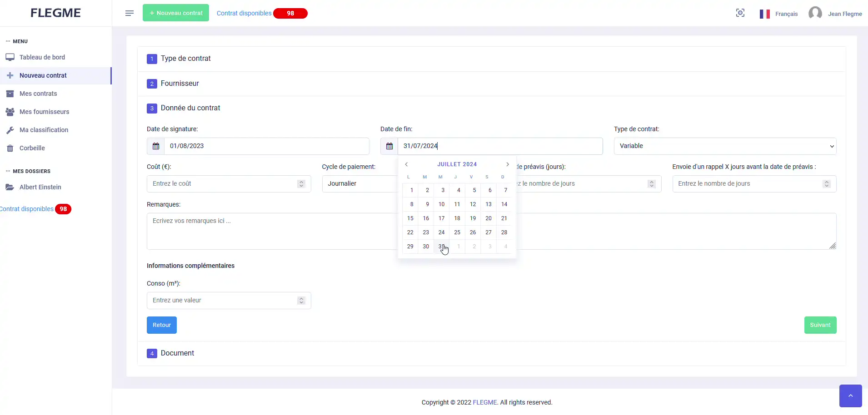Open Mes fournisseurs in sidebar menu
This screenshot has height=415, width=868.
point(44,112)
